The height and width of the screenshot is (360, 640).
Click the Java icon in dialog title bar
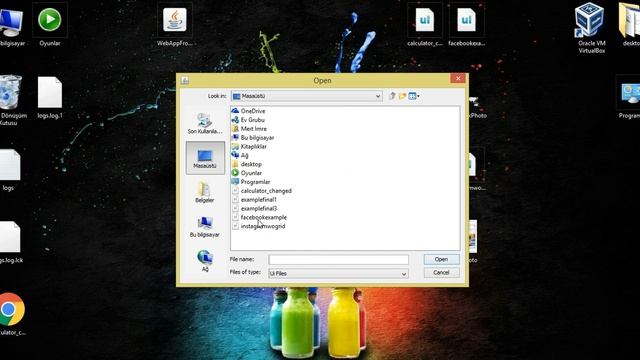(x=185, y=80)
